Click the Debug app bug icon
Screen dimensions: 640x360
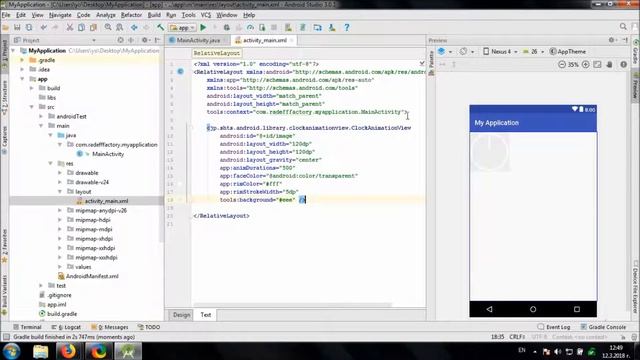pyautogui.click(x=227, y=27)
